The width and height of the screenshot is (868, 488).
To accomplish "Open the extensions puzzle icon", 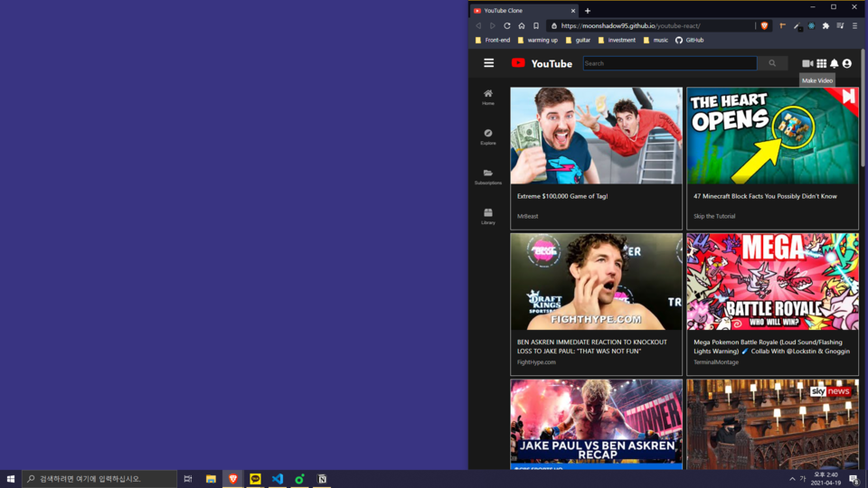I will click(x=826, y=25).
